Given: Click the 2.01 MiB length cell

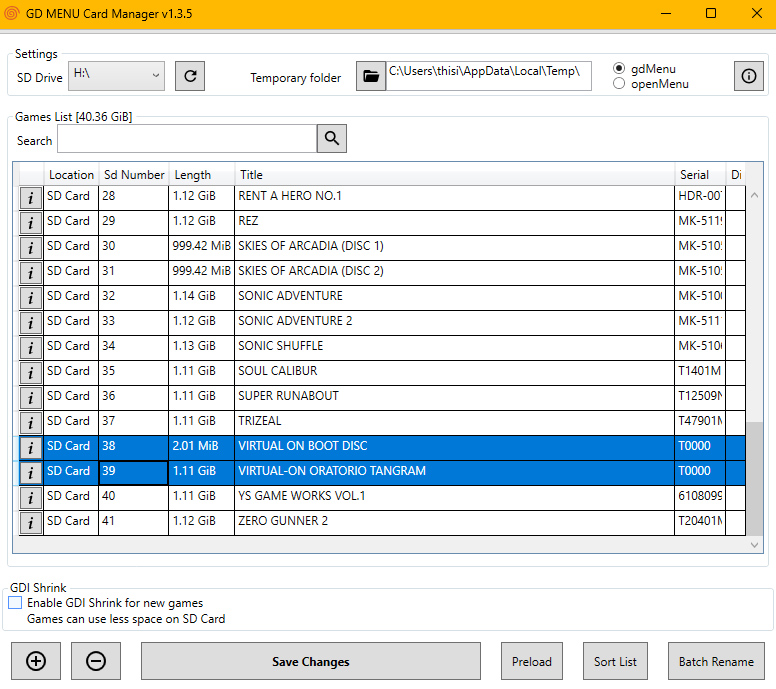Looking at the screenshot, I should pos(201,448).
